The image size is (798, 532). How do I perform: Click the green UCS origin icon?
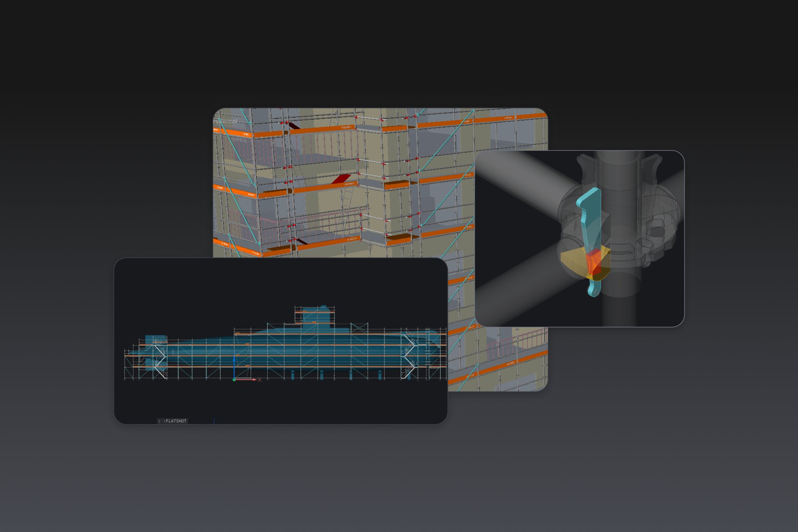click(234, 379)
